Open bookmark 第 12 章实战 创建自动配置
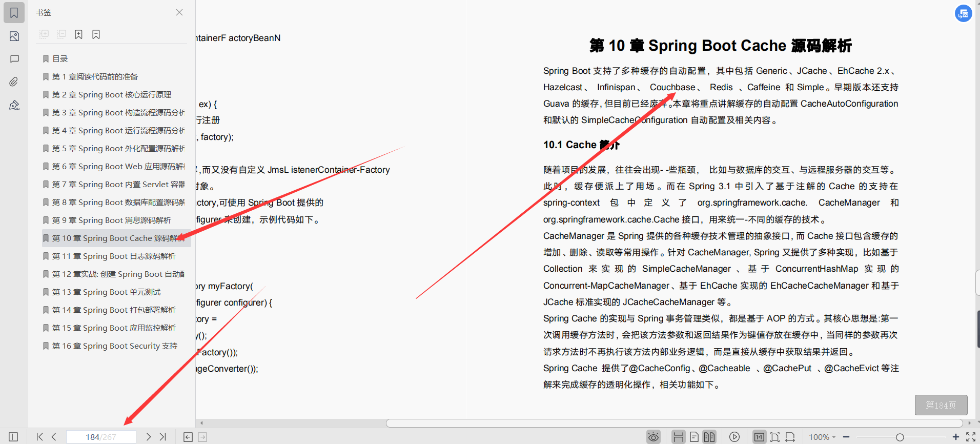The width and height of the screenshot is (980, 444). click(x=118, y=274)
